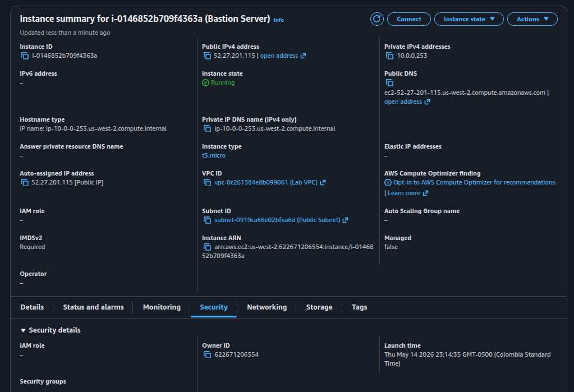This screenshot has height=392, width=574.
Task: Open the Tags tab
Action: (x=360, y=307)
